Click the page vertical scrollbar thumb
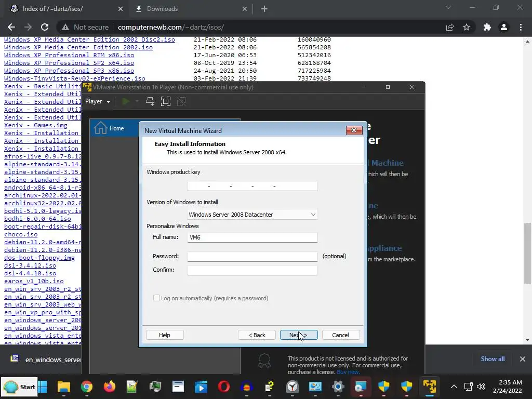 click(x=527, y=253)
